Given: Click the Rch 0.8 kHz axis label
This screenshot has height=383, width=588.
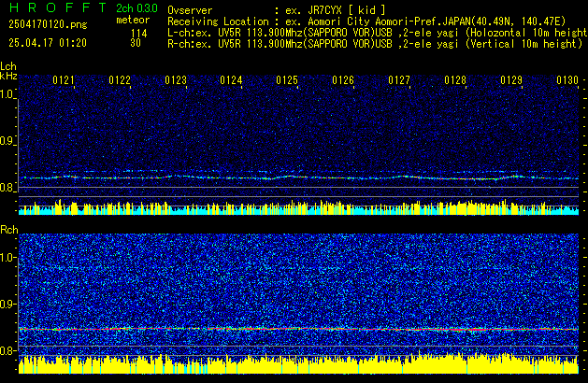Looking at the screenshot, I should (x=7, y=350).
